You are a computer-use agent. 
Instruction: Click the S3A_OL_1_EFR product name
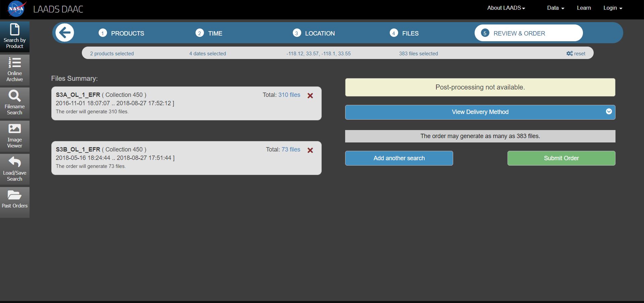pos(78,95)
